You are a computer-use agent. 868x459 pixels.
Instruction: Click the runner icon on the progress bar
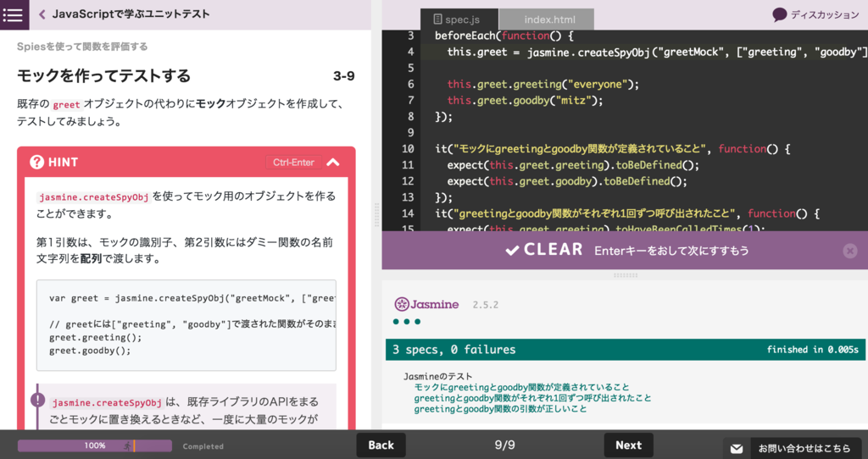coord(128,445)
